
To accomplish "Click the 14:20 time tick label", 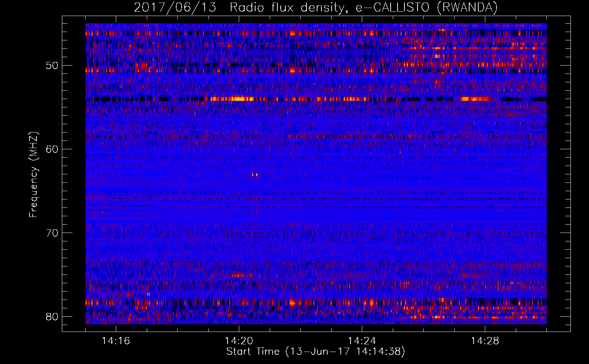I will point(239,341).
